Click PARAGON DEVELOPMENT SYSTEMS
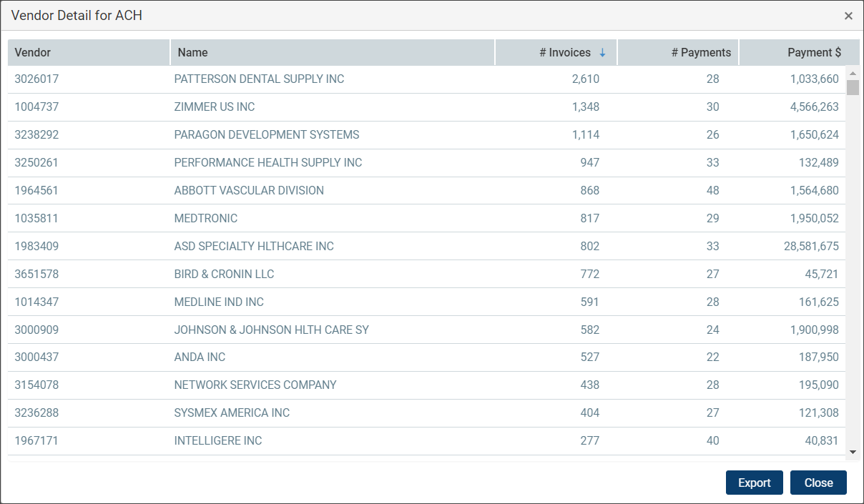 click(267, 134)
